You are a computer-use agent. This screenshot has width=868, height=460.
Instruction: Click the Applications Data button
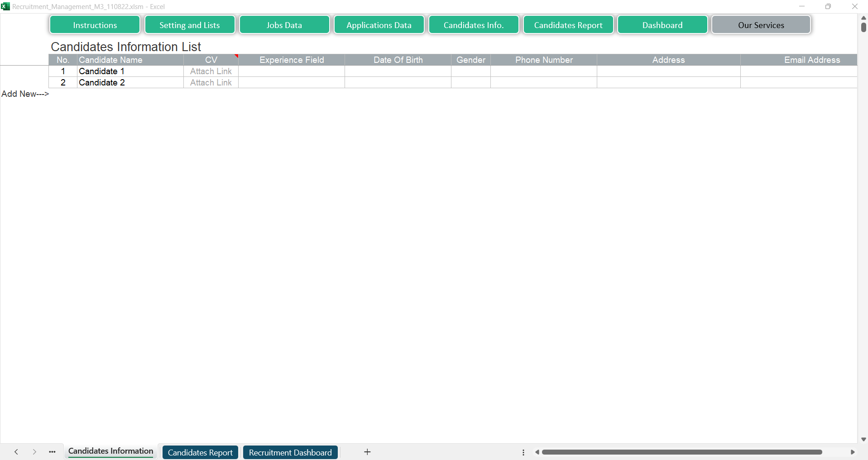pos(379,25)
